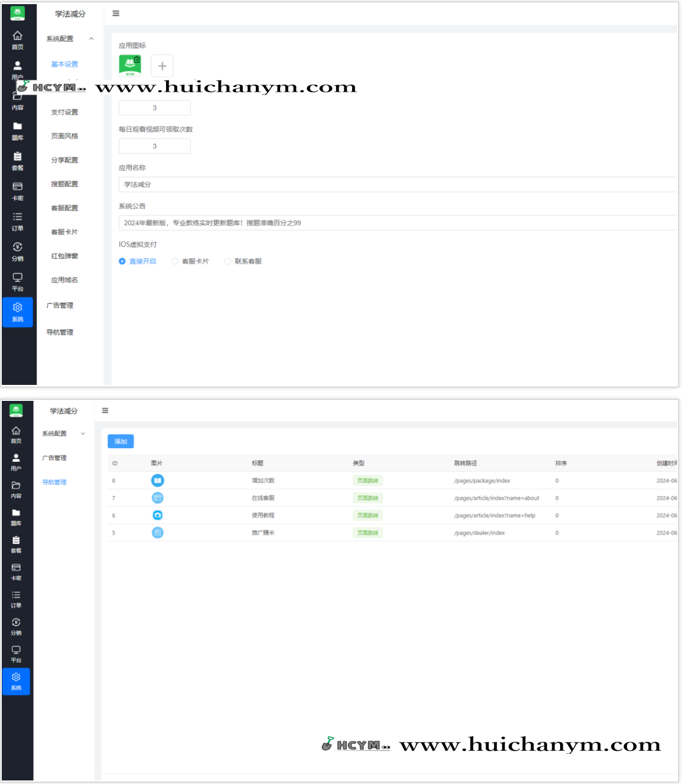
Task: Open 平台 monitor icon in upper screenshot sidebar
Action: click(x=18, y=277)
